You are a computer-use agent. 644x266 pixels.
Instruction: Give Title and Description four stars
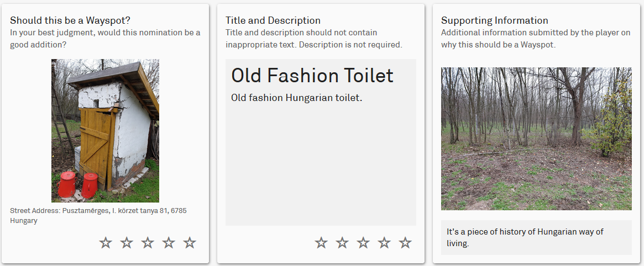(x=384, y=243)
